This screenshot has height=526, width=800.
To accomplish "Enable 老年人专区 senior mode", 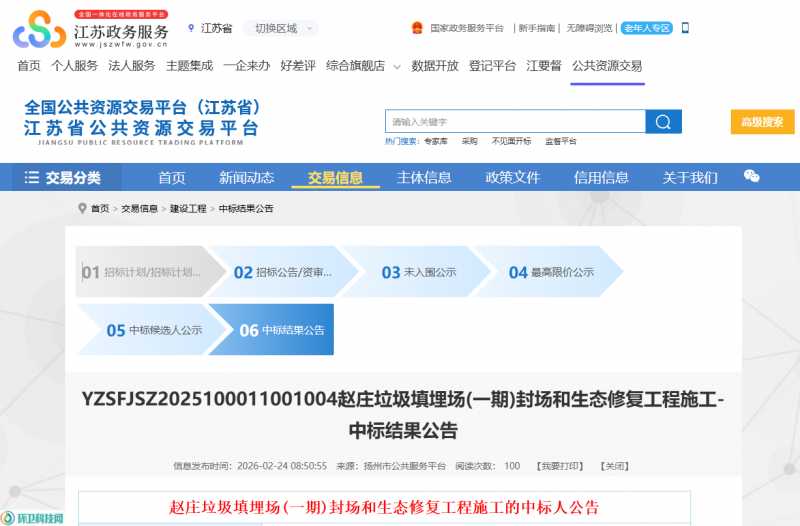I will pos(647,28).
